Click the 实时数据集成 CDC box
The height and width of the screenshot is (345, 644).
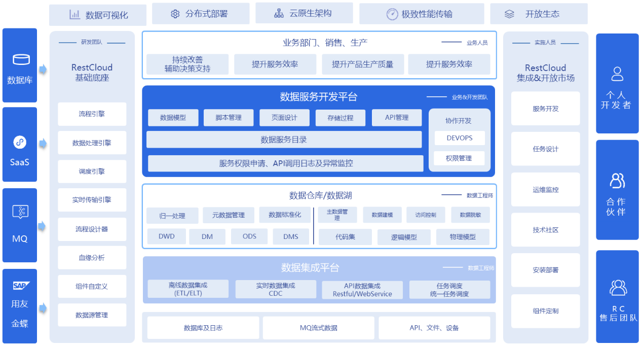coord(276,289)
